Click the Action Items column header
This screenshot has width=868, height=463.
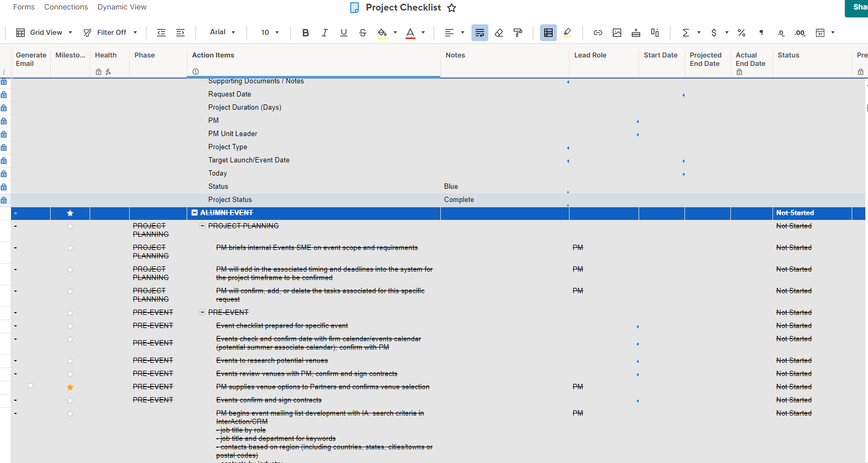point(313,61)
